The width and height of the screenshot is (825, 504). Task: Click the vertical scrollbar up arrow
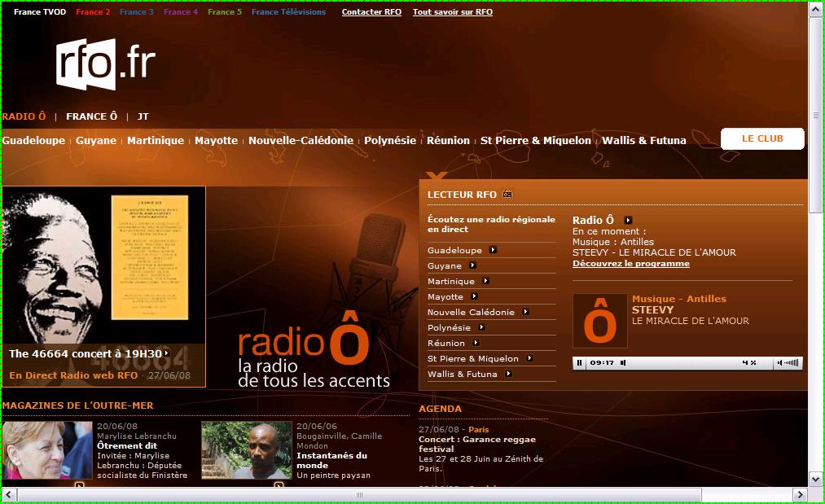pyautogui.click(x=815, y=9)
